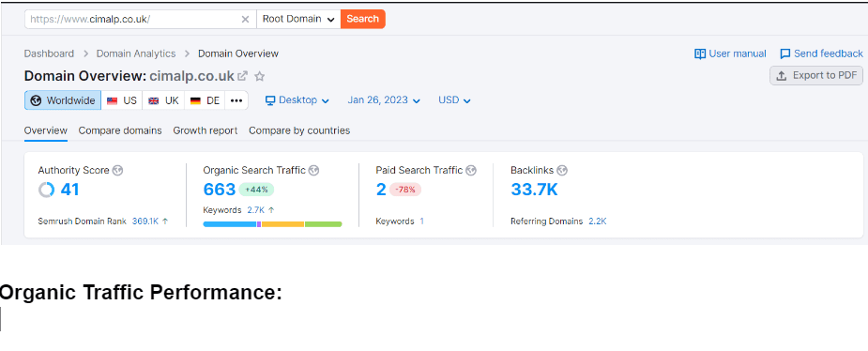Click Semrush Domain Rank 369.1K value
This screenshot has width=868, height=351.
tap(145, 221)
